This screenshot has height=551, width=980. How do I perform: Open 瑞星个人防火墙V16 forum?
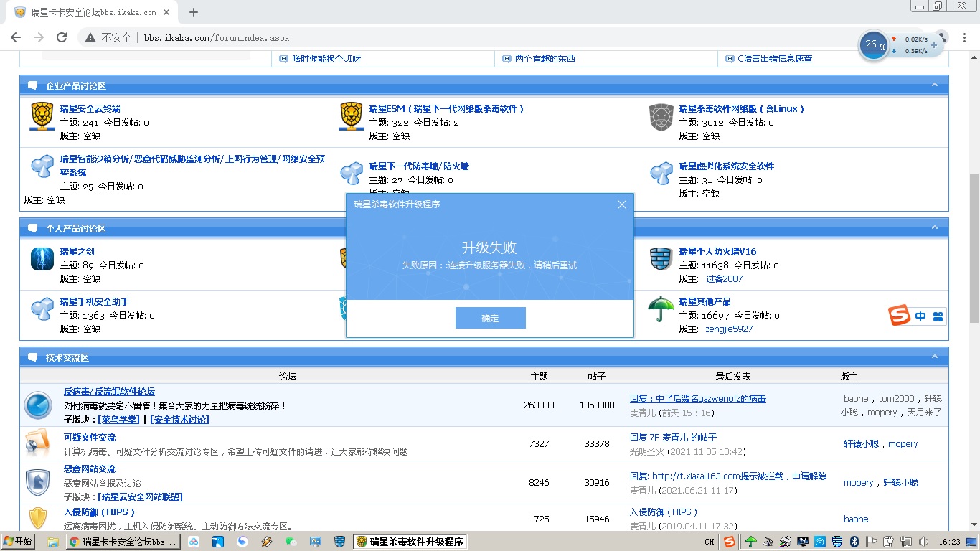point(718,252)
